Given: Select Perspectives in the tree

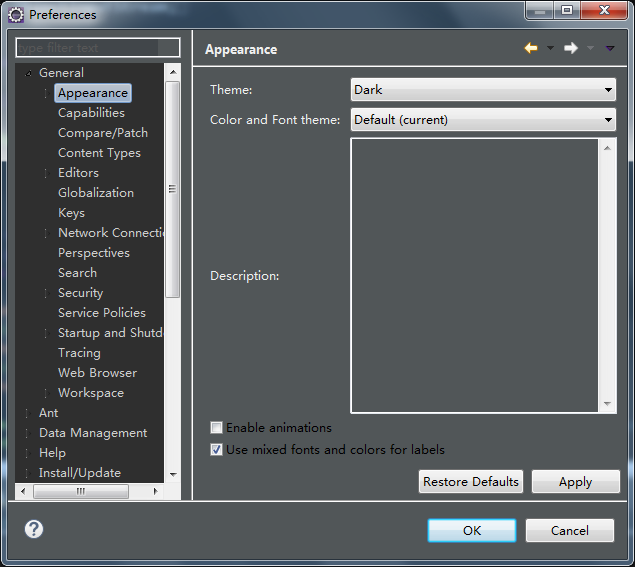Looking at the screenshot, I should pyautogui.click(x=94, y=253).
